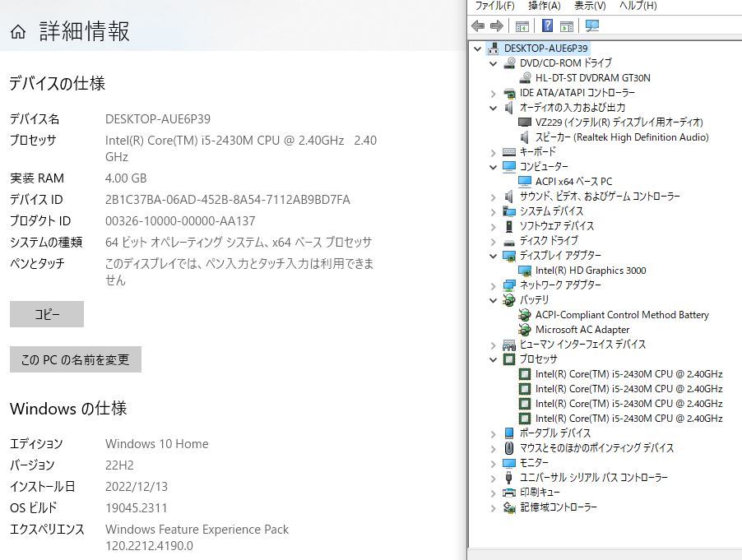This screenshot has height=560, width=742.
Task: Click the device ID value 2B1C37BA-06AD-452B-8A54-7112AB9BD7FA
Action: click(228, 200)
